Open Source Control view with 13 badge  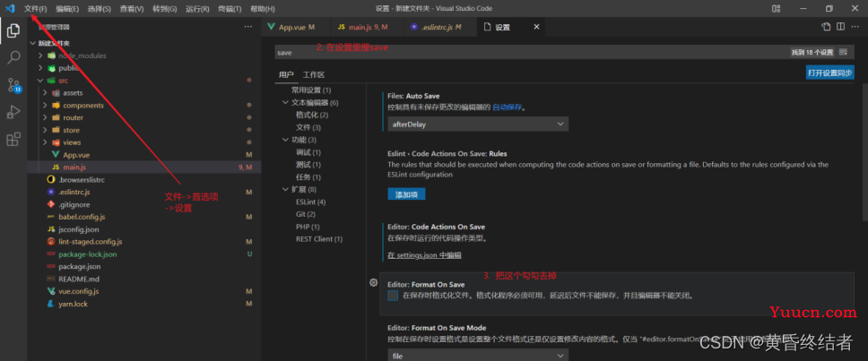pos(13,84)
